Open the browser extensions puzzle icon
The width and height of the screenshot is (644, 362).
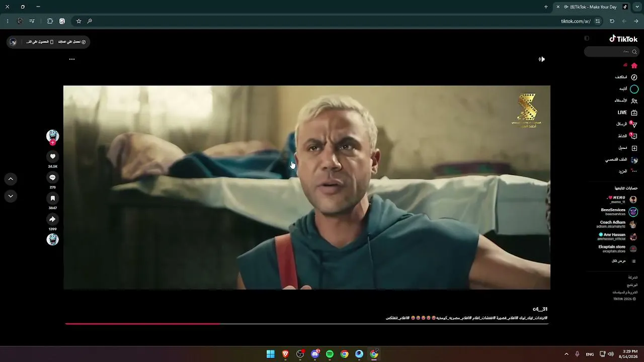point(50,21)
